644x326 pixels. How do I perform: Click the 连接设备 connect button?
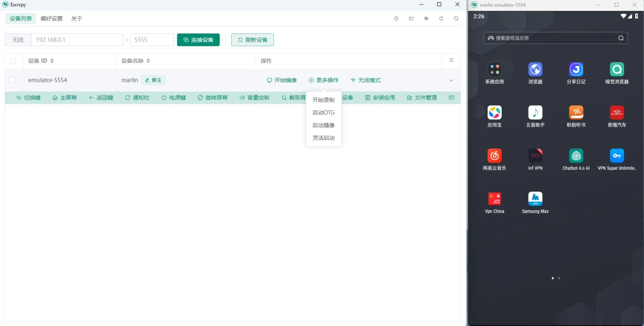click(198, 40)
